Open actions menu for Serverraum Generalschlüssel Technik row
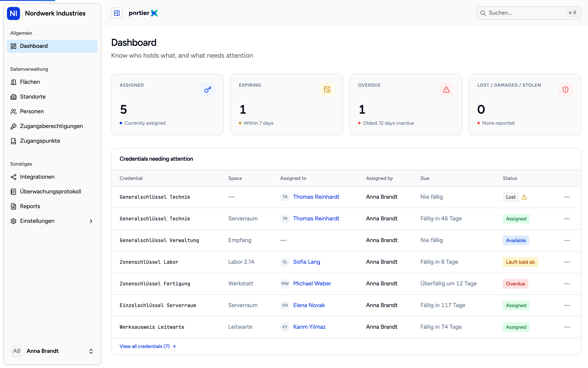 coord(567,219)
